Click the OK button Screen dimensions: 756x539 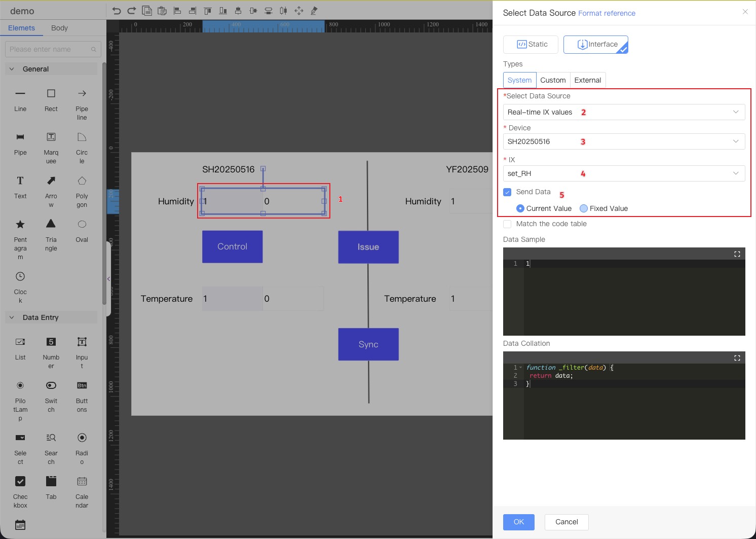point(518,522)
